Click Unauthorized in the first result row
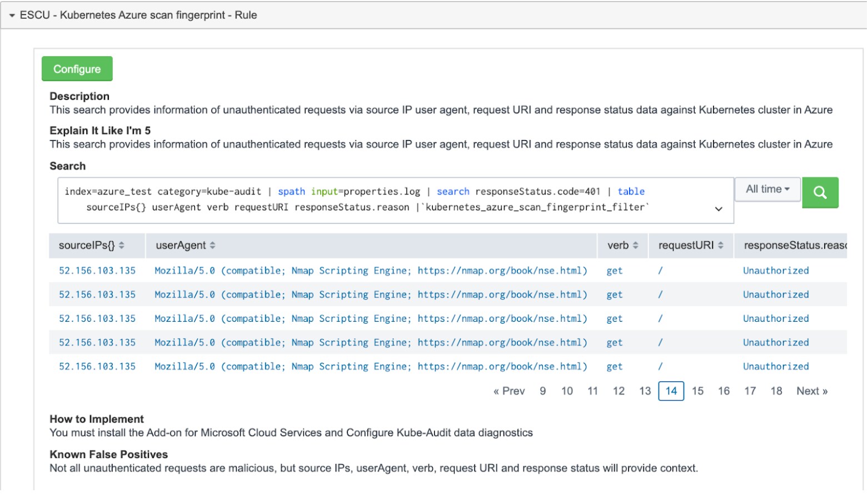The width and height of the screenshot is (868, 498). pos(776,271)
